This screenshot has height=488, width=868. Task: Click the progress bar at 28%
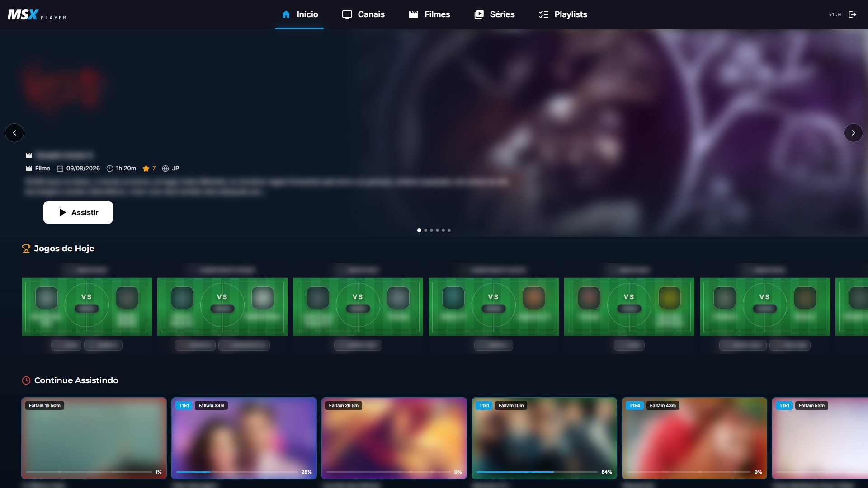click(x=237, y=472)
